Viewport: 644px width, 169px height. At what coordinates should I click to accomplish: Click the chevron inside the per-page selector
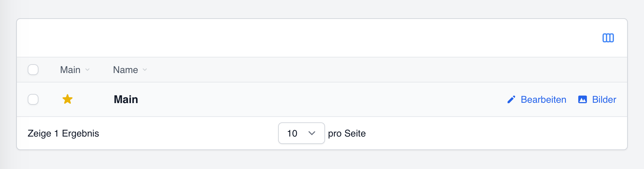(312, 133)
